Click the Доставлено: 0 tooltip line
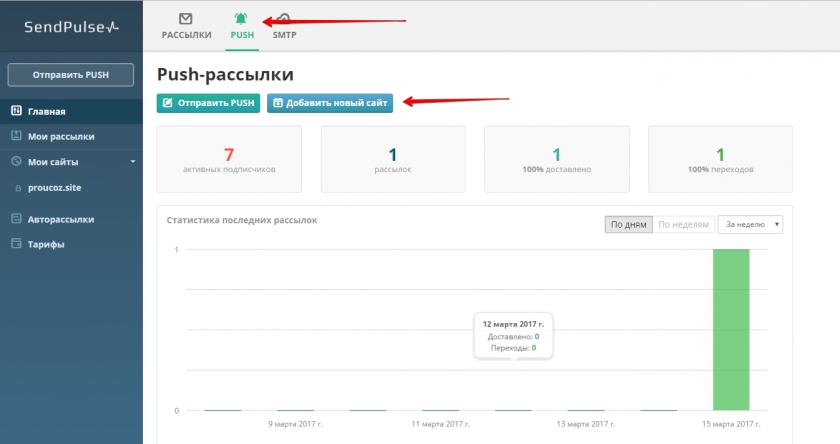Viewport: 840px width, 444px height. [513, 336]
